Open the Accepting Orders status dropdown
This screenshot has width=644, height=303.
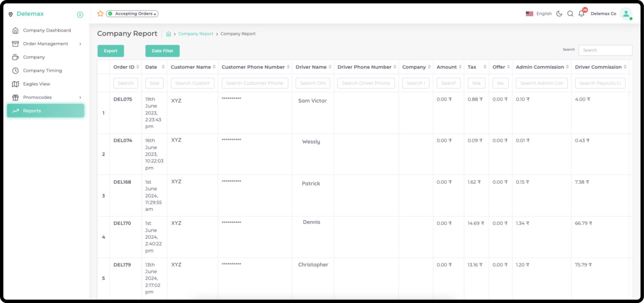coord(132,14)
